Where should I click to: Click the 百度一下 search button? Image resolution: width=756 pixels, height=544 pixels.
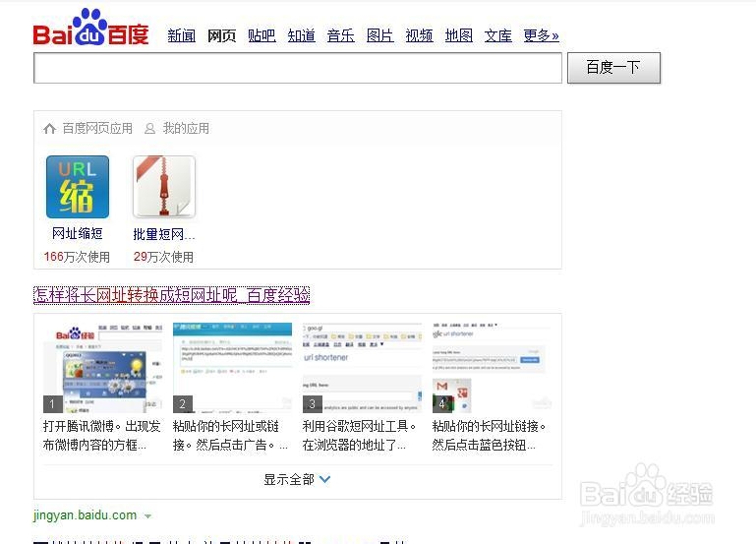pyautogui.click(x=613, y=68)
